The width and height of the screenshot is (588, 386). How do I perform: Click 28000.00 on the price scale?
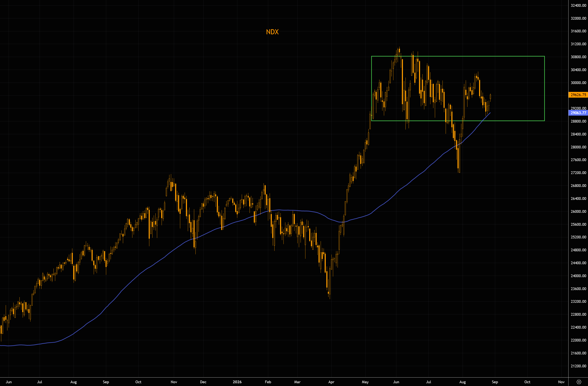click(x=578, y=147)
